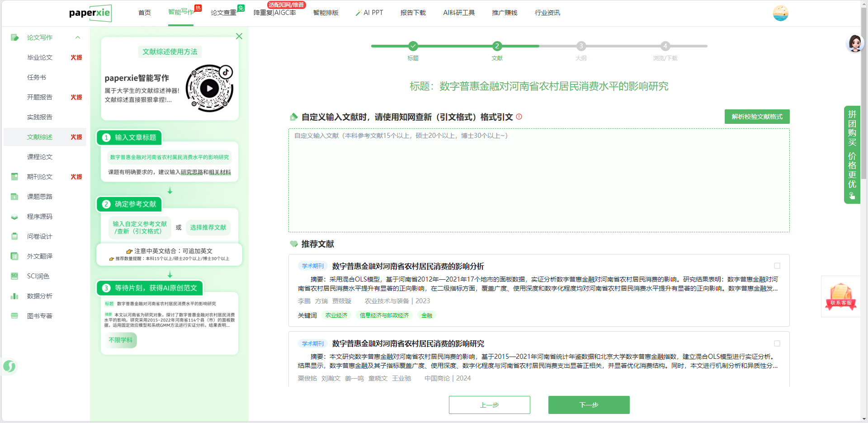Screen dimensions: 868x423
Task: Check the second recommended paper 影响研究
Action: [777, 343]
